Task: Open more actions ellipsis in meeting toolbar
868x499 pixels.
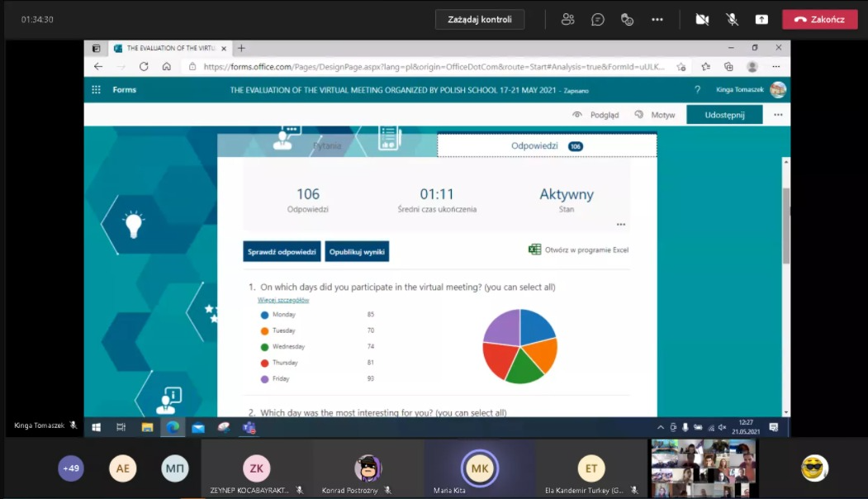Action: pyautogui.click(x=657, y=20)
